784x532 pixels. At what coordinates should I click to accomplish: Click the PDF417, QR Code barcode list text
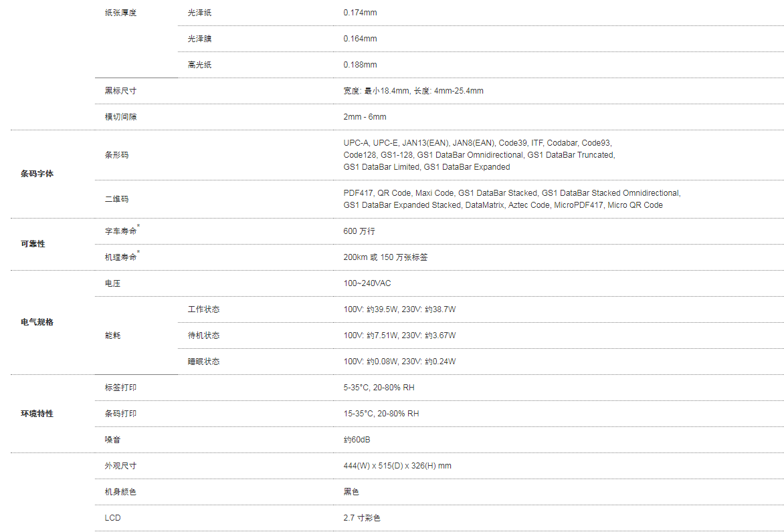point(512,198)
